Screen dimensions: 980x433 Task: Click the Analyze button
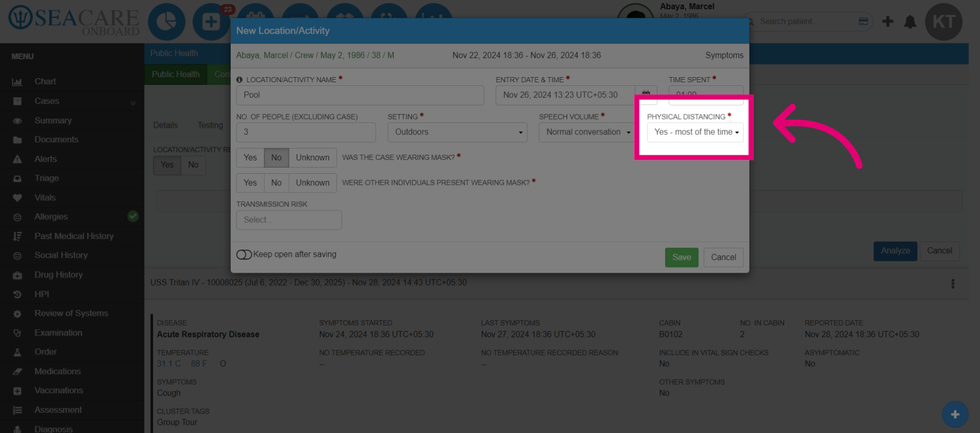click(x=895, y=251)
